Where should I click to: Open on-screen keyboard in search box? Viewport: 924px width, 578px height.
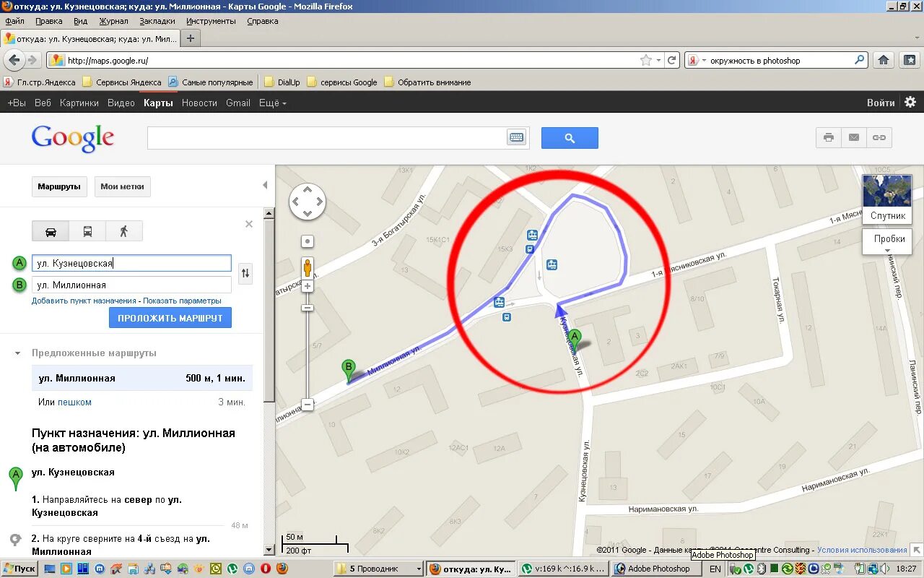(x=516, y=137)
